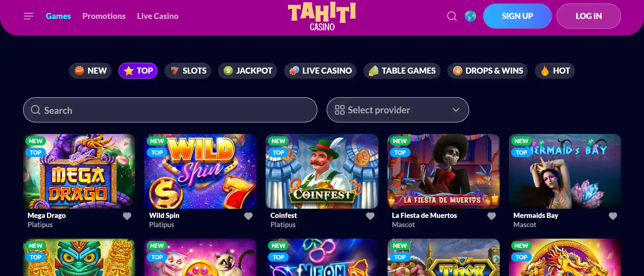Click the provider dropdown chevron arrow
This screenshot has height=276, width=644.
(456, 110)
